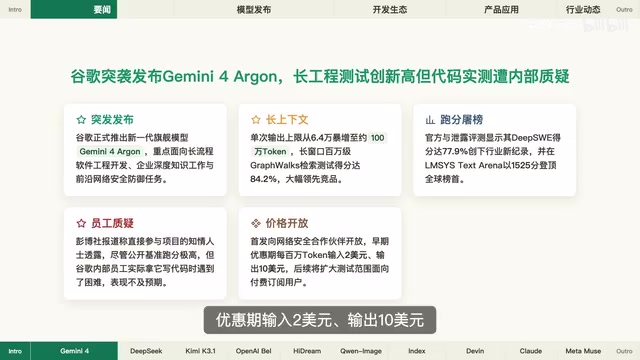Open the 行业动态 tab
This screenshot has width=640, height=360.
point(583,9)
